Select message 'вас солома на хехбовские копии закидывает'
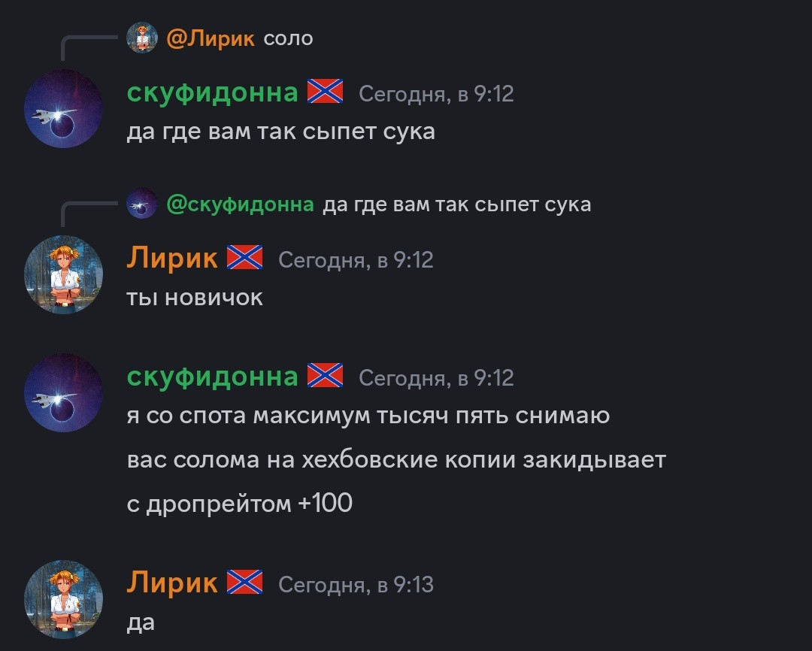The height and width of the screenshot is (651, 812). (397, 460)
